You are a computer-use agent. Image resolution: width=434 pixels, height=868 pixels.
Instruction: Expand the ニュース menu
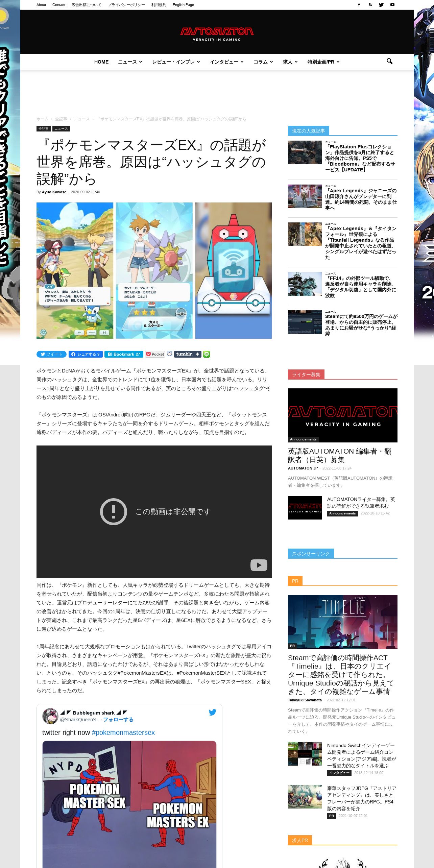[130, 62]
